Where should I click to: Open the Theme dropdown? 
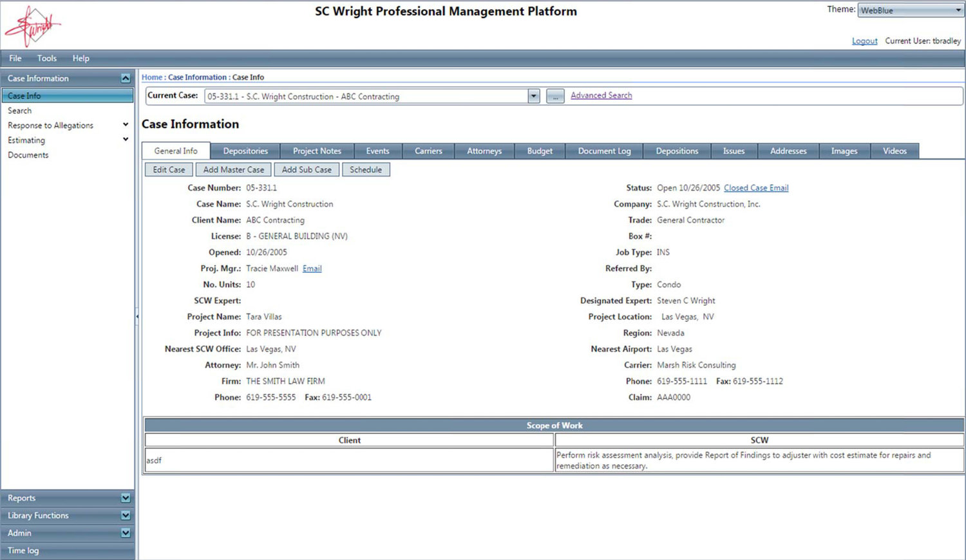[910, 10]
